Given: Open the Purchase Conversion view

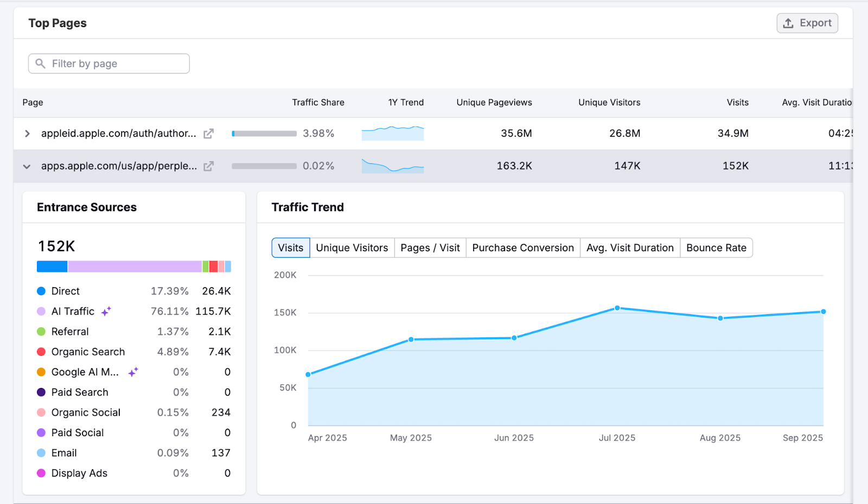Looking at the screenshot, I should click(522, 247).
